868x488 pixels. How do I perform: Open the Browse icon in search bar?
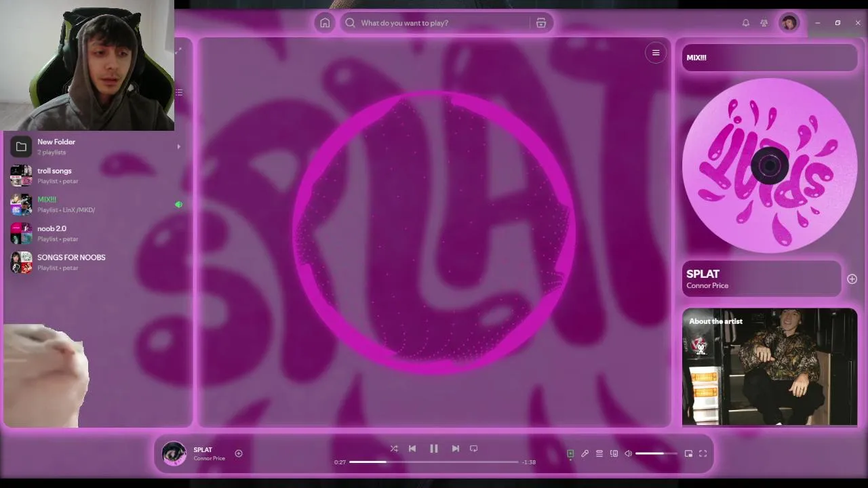[x=541, y=23]
